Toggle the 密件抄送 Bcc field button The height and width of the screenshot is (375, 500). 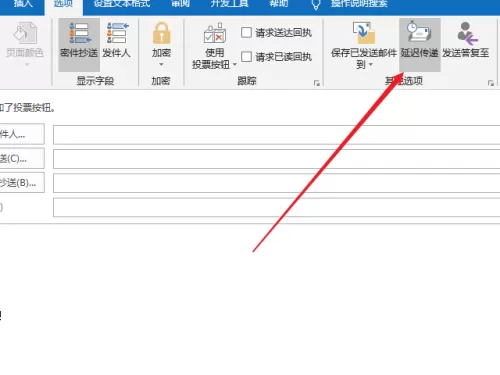tap(79, 45)
